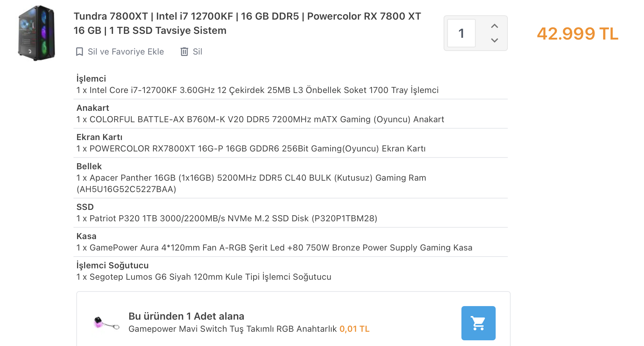Add the keychain offer with blue cart button
The image size is (644, 346).
pyautogui.click(x=478, y=323)
